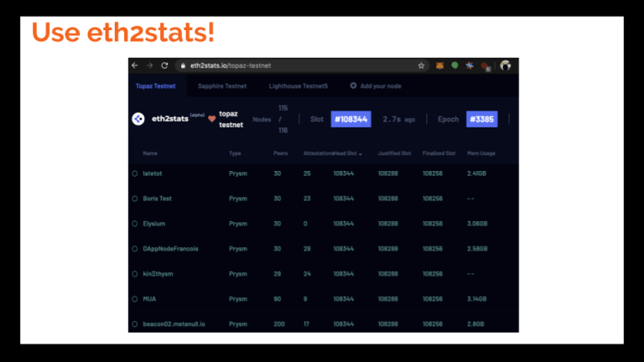Switch to Lighthouse Testnet5 tab

pyautogui.click(x=299, y=86)
